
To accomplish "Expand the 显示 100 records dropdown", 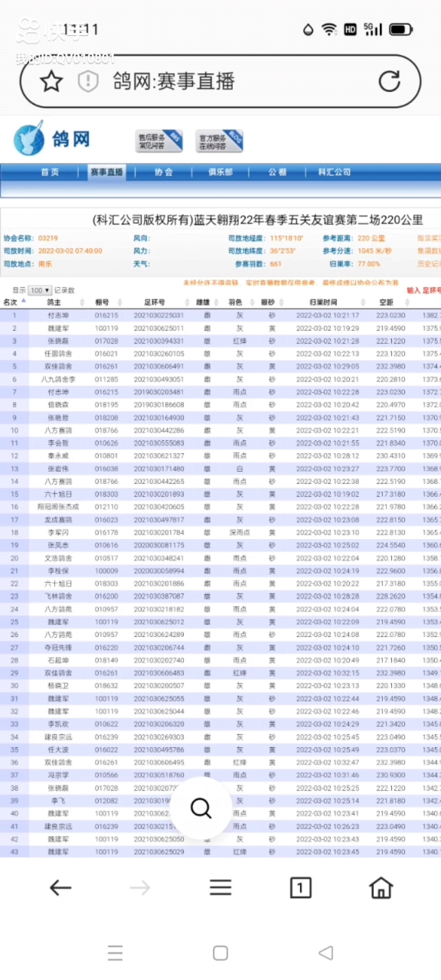I will click(x=40, y=290).
